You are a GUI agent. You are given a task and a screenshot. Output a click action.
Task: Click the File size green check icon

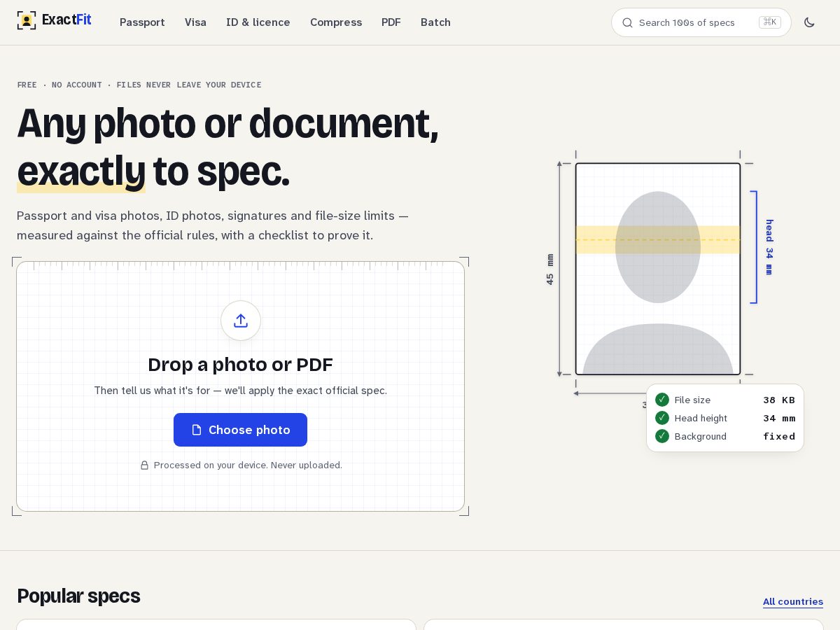(662, 400)
